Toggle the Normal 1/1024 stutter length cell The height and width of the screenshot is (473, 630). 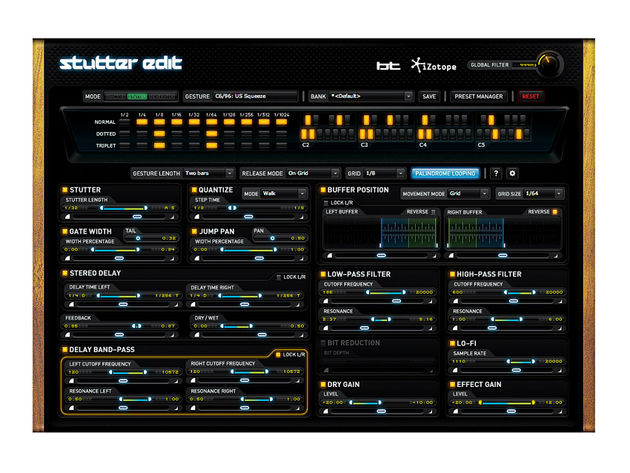coord(282,122)
